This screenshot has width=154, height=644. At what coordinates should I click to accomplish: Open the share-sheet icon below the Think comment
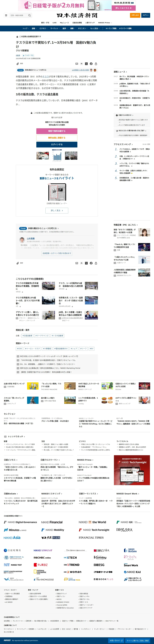click(x=96, y=263)
